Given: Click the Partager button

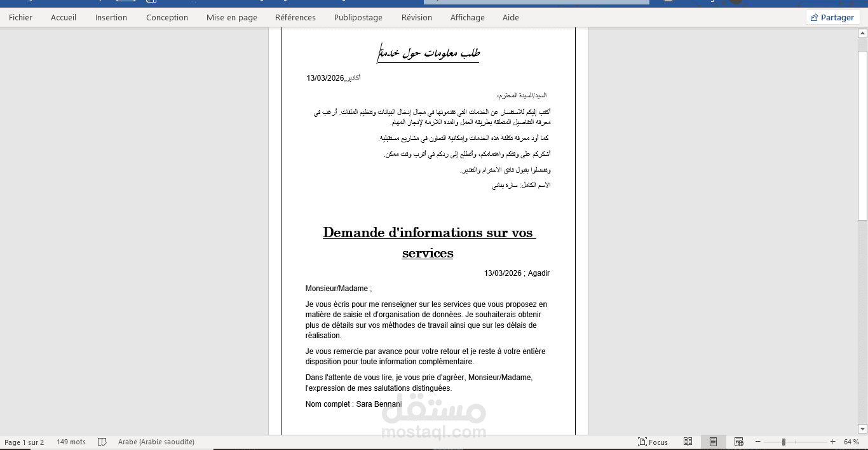Looking at the screenshot, I should pyautogui.click(x=833, y=17).
